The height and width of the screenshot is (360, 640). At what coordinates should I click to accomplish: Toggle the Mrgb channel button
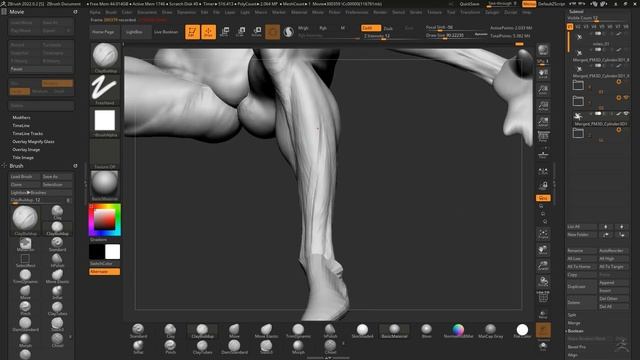(303, 28)
